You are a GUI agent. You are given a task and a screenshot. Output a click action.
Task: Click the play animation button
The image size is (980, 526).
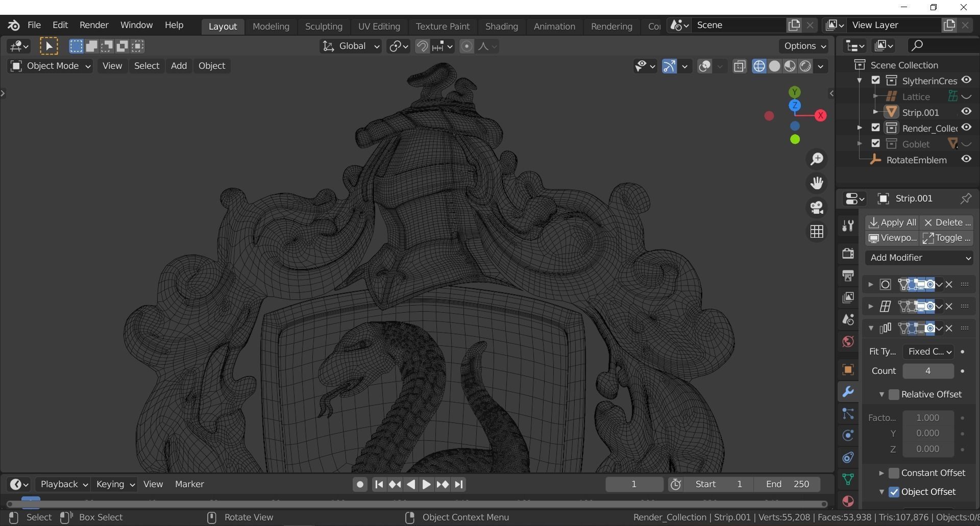(426, 484)
